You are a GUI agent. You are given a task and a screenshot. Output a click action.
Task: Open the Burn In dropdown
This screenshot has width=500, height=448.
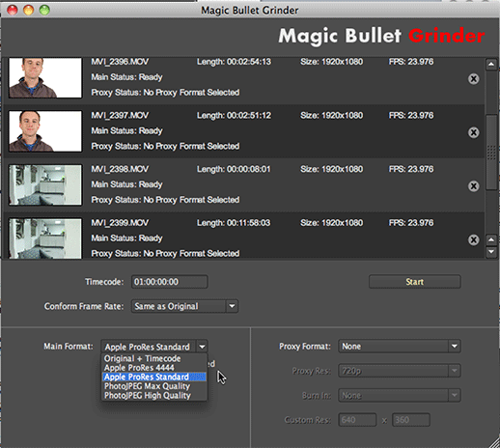tap(400, 395)
